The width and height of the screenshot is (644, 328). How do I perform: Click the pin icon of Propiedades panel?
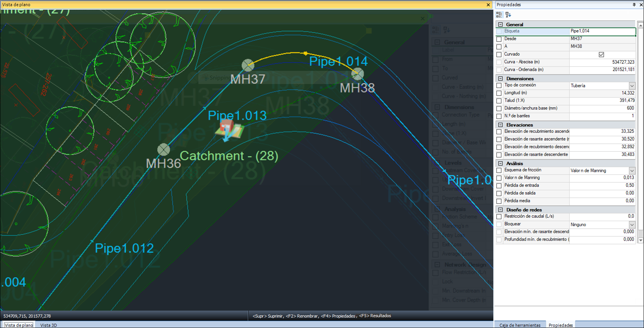634,4
